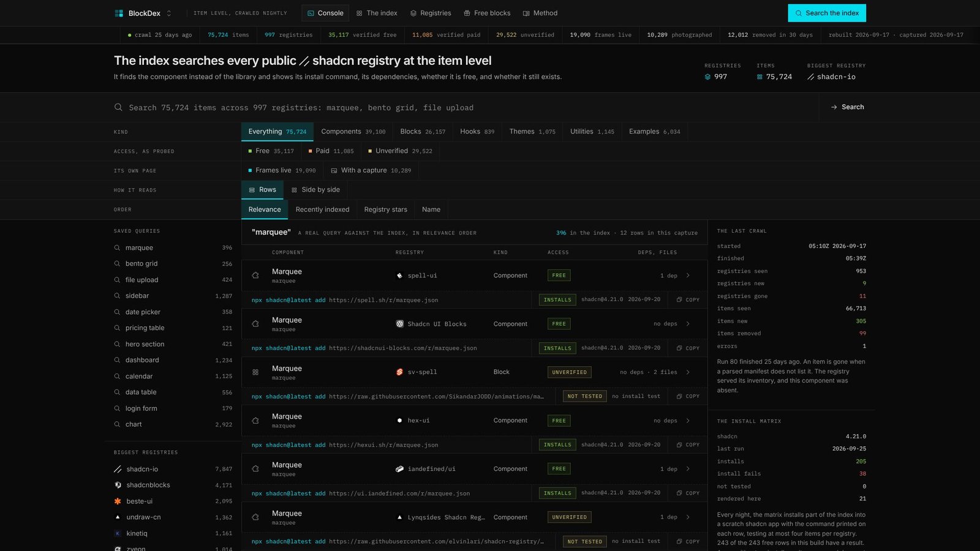
Task: Open the Console tab
Action: (x=325, y=13)
